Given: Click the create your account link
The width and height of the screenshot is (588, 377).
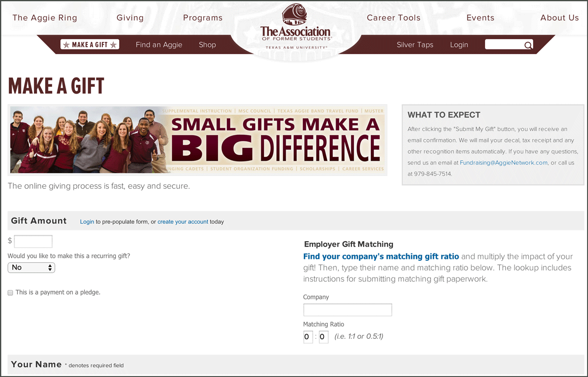Looking at the screenshot, I should coord(183,222).
